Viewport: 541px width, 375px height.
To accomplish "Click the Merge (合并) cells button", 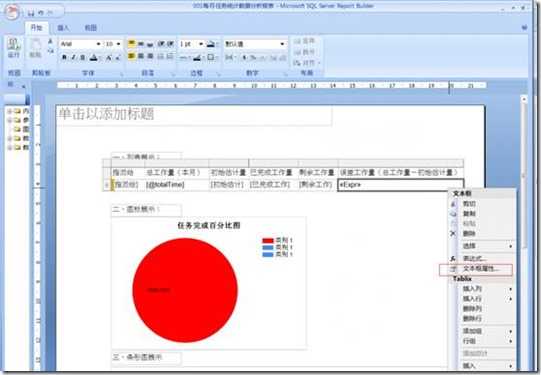I will click(304, 41).
